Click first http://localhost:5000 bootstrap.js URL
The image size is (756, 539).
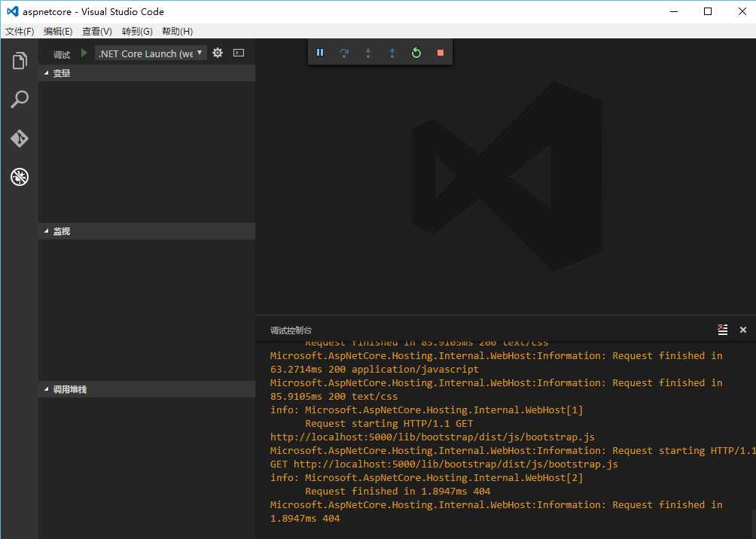coord(432,437)
